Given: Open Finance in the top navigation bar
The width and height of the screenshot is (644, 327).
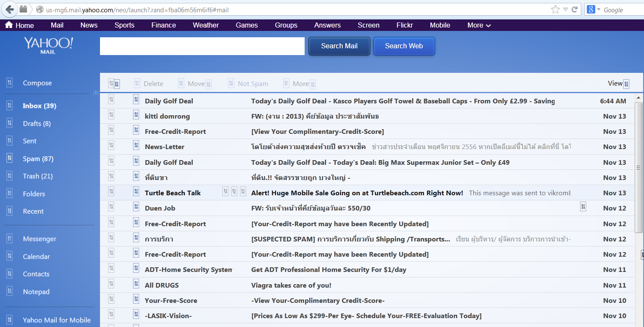Looking at the screenshot, I should [164, 25].
